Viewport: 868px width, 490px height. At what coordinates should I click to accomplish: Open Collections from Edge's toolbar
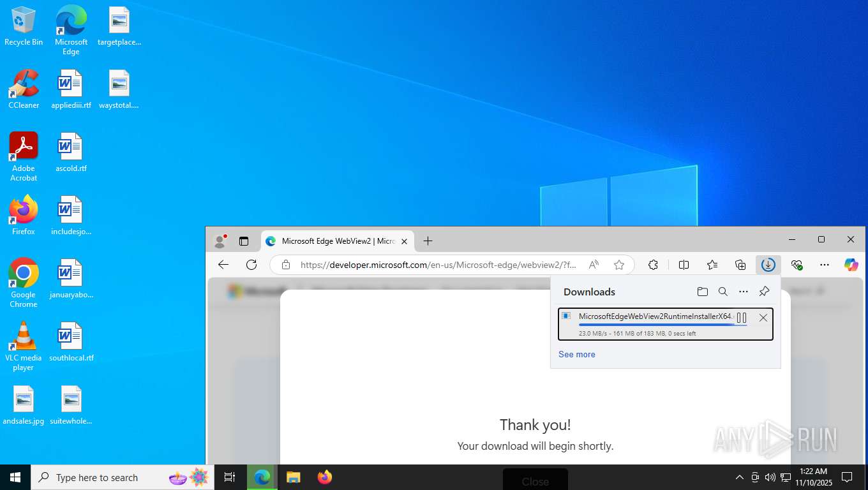pyautogui.click(x=740, y=264)
